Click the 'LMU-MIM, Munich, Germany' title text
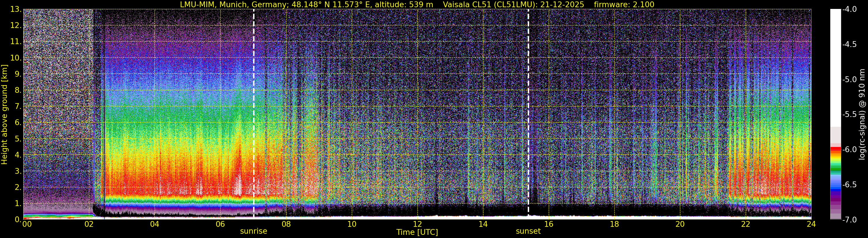868x238 pixels. pyautogui.click(x=221, y=5)
